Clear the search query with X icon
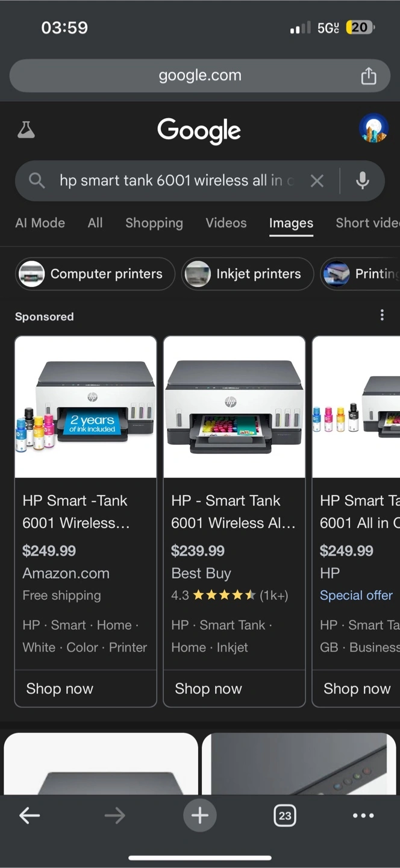This screenshot has width=400, height=868. (x=317, y=181)
